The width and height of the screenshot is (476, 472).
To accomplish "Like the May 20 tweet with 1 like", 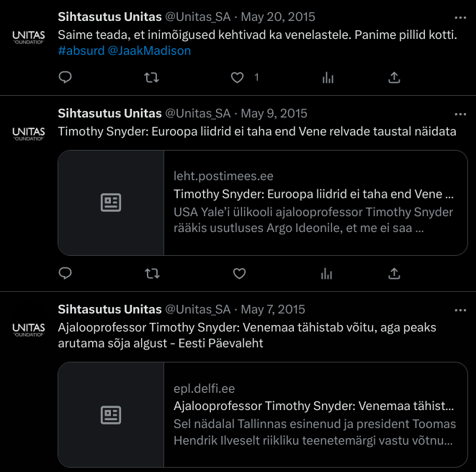I will pos(239,77).
